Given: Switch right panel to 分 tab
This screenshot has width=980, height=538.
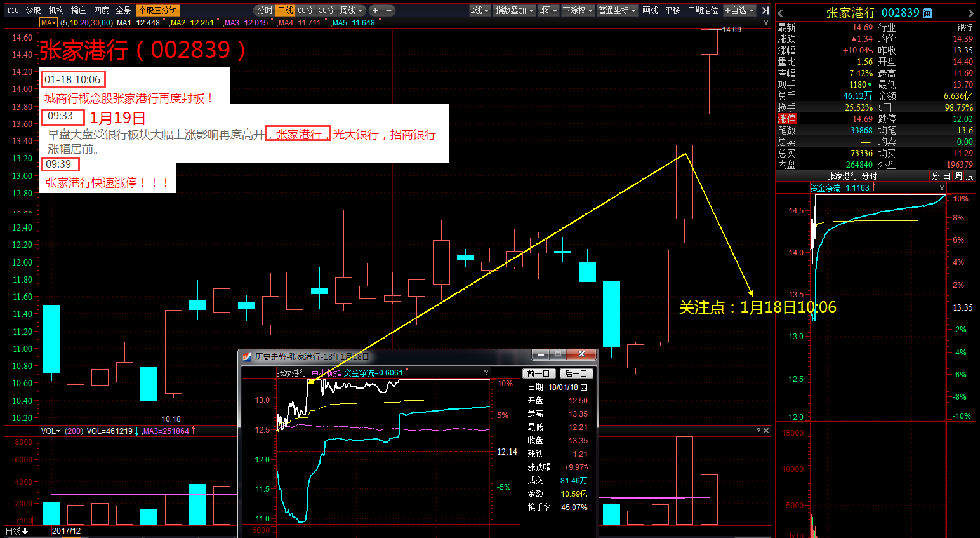Looking at the screenshot, I should tap(935, 176).
